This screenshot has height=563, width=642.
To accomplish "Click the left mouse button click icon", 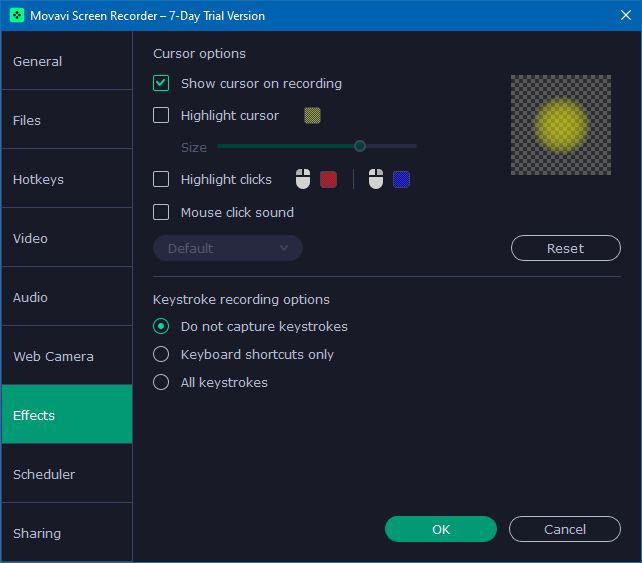I will (x=303, y=179).
